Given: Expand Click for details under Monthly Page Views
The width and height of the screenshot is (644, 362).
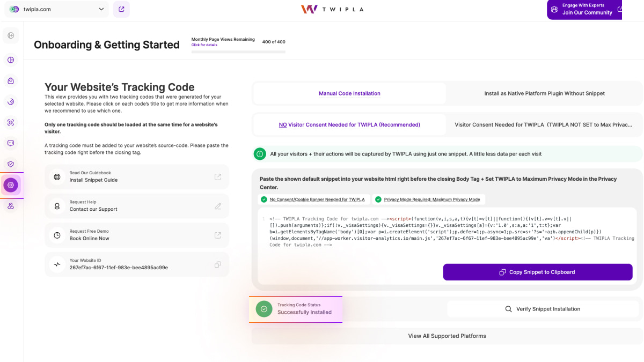Looking at the screenshot, I should click(204, 45).
